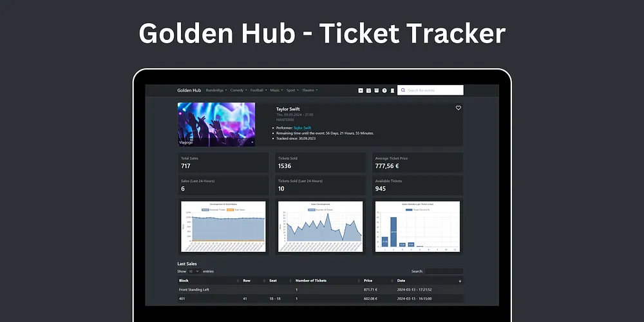Open the calendar icon in the navbar
This screenshot has width=644, height=322.
coord(368,90)
